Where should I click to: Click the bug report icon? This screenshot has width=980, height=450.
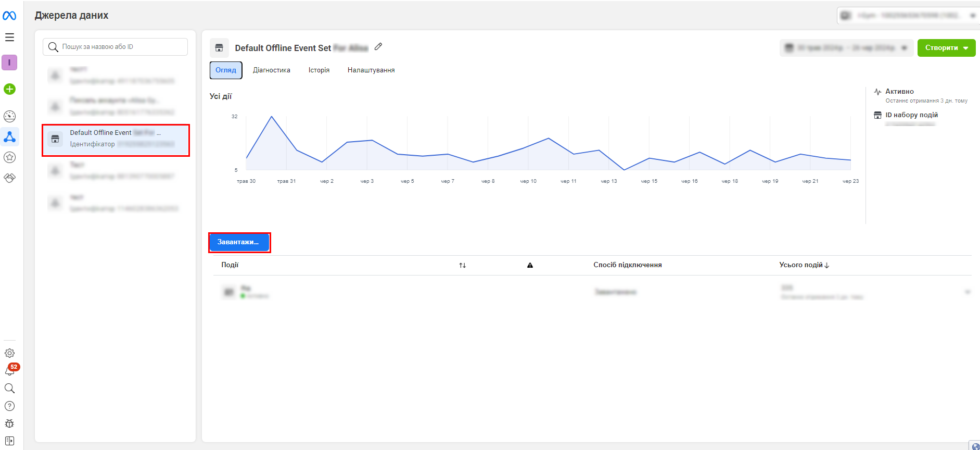(9, 423)
